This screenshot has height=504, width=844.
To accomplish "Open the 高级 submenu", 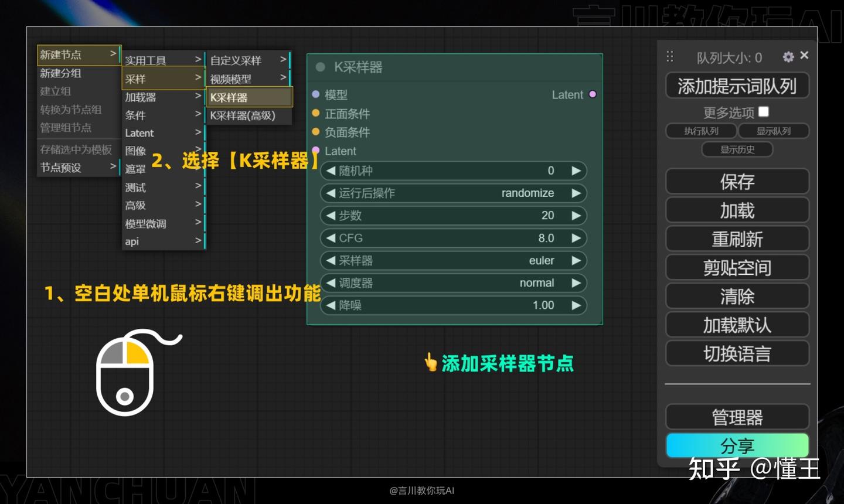I will tap(163, 205).
